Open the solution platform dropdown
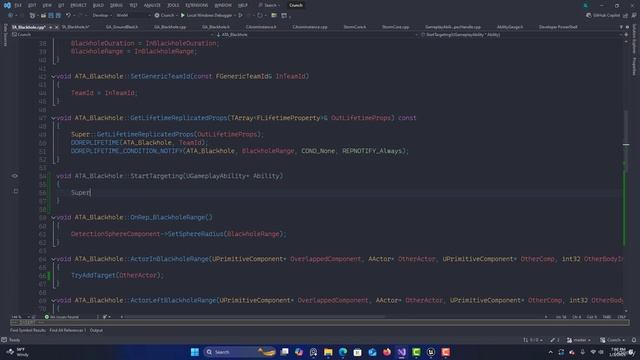This screenshot has width=640, height=360. tap(133, 16)
